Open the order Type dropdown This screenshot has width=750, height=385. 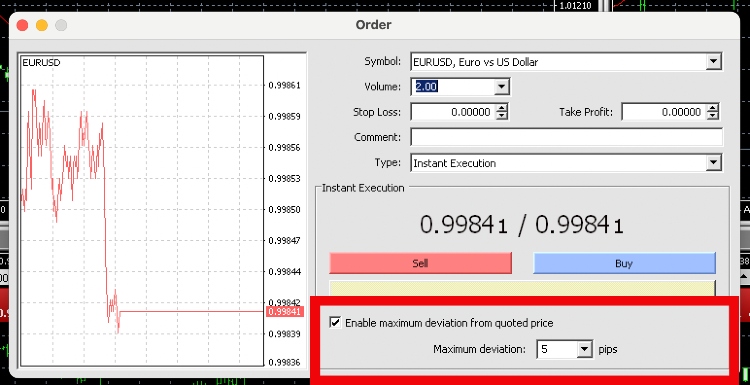pyautogui.click(x=713, y=163)
